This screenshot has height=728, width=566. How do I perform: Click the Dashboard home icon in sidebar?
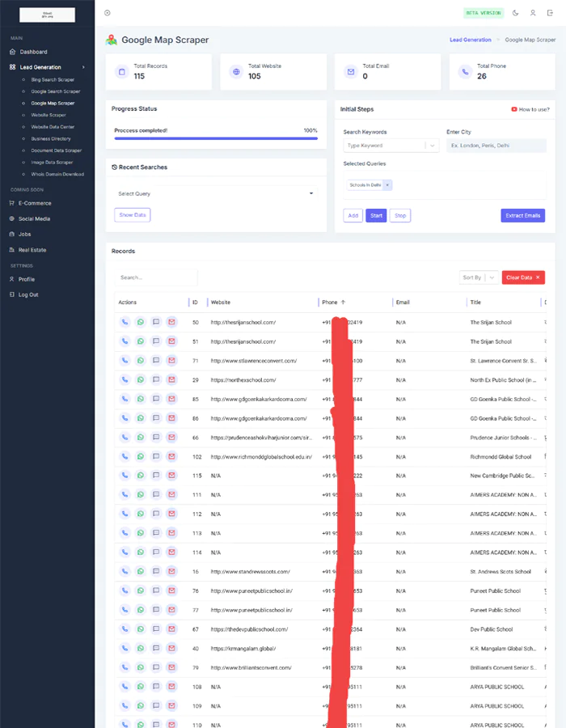click(12, 52)
